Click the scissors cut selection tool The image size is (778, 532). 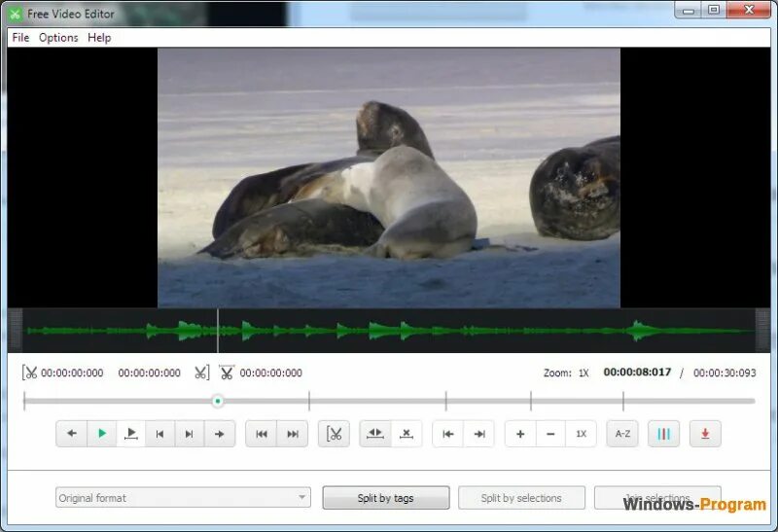coord(334,434)
